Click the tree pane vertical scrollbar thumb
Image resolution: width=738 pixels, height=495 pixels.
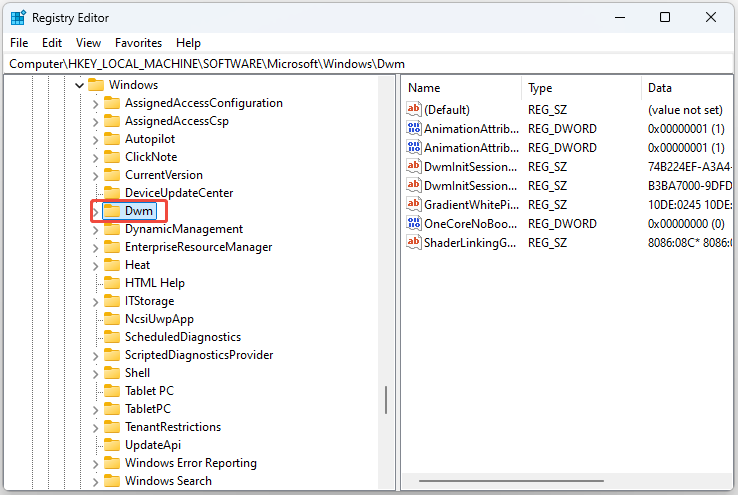[386, 400]
